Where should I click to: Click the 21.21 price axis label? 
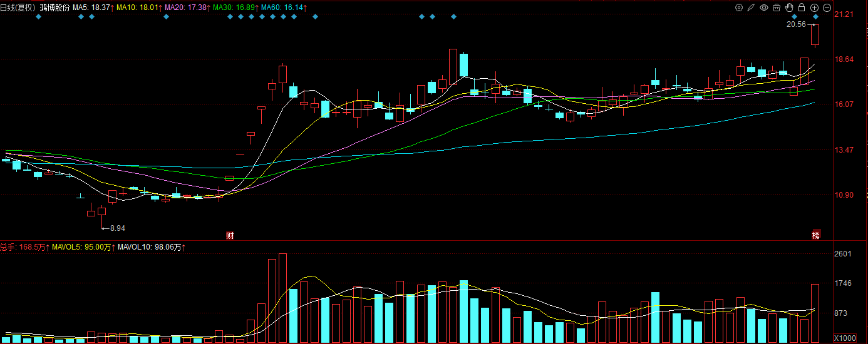click(x=844, y=14)
